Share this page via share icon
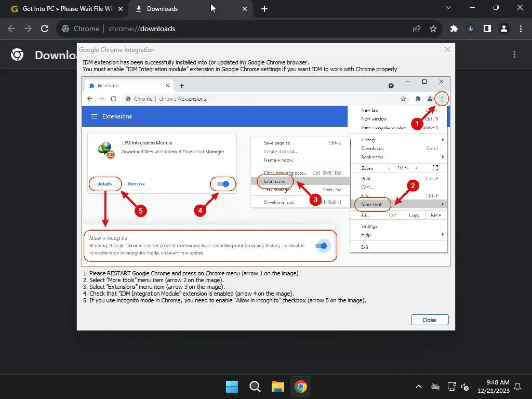This screenshot has width=532, height=399. pos(417,29)
